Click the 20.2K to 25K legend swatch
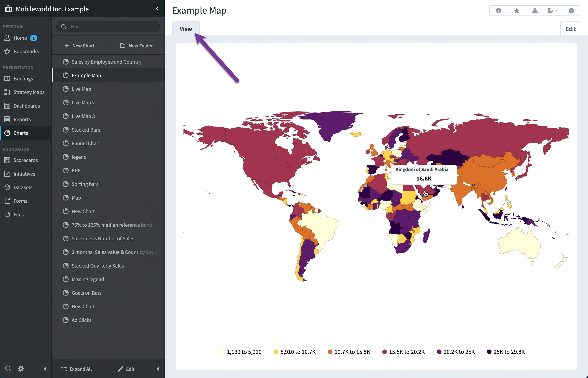The image size is (588, 378). (439, 352)
